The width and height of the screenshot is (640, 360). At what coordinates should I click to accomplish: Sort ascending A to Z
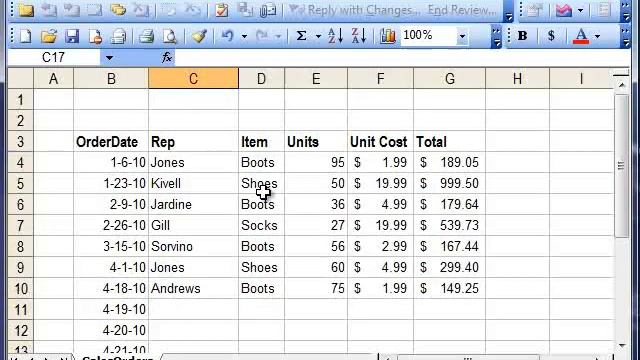[336, 36]
